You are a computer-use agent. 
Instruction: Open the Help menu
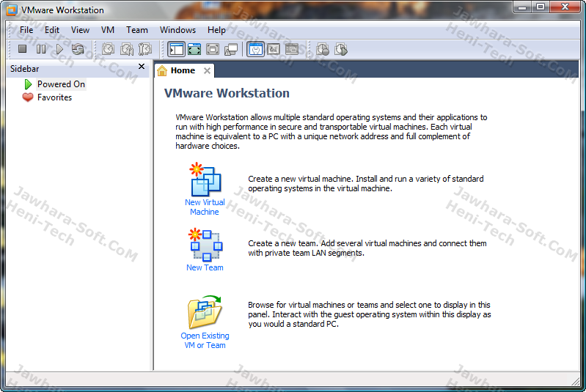click(x=216, y=30)
